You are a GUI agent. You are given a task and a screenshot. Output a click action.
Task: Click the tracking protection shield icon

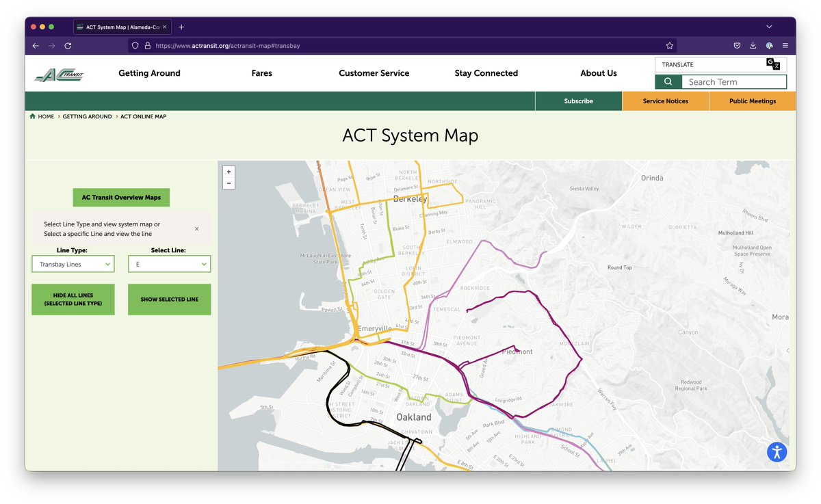(x=135, y=46)
